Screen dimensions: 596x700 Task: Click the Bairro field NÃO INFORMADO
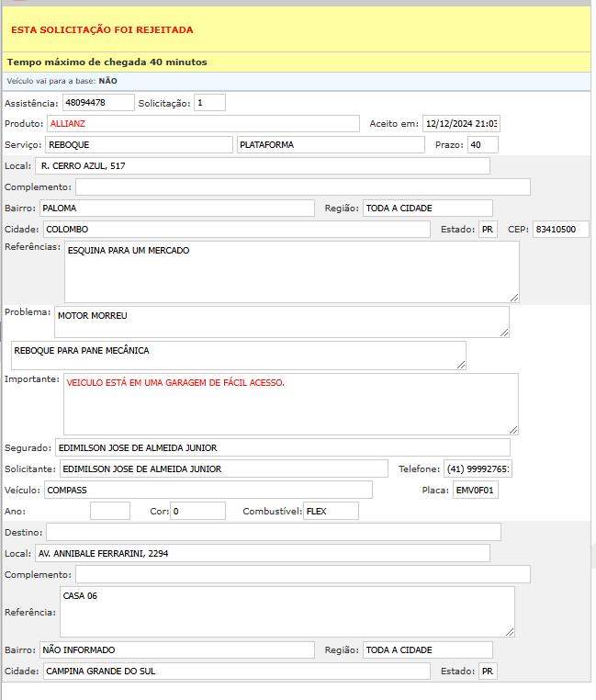177,650
